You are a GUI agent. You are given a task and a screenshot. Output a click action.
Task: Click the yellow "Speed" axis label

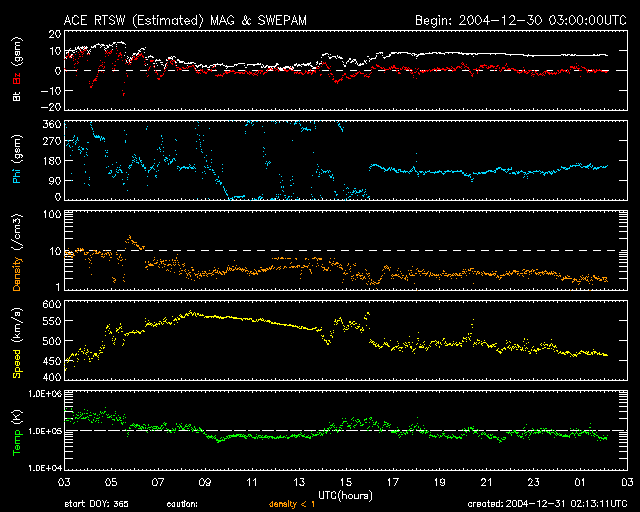click(x=17, y=364)
